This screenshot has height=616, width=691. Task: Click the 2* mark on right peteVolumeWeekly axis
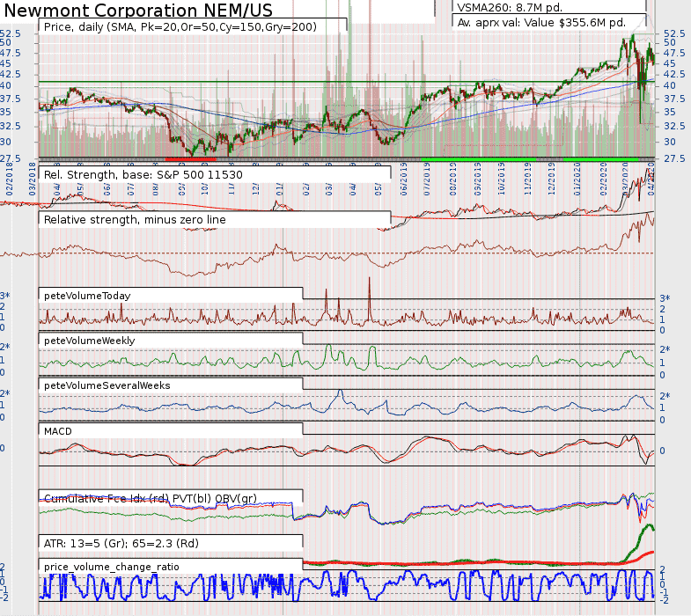pos(665,349)
